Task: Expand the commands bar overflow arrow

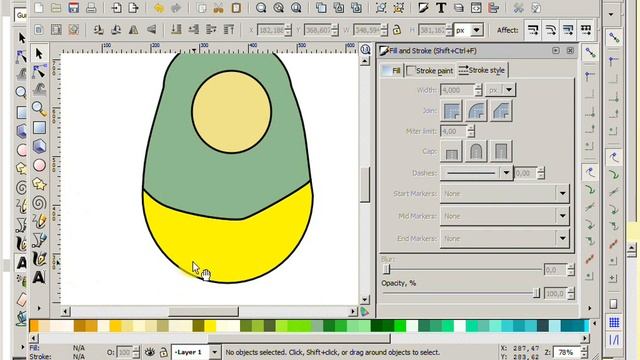Action: (611, 14)
